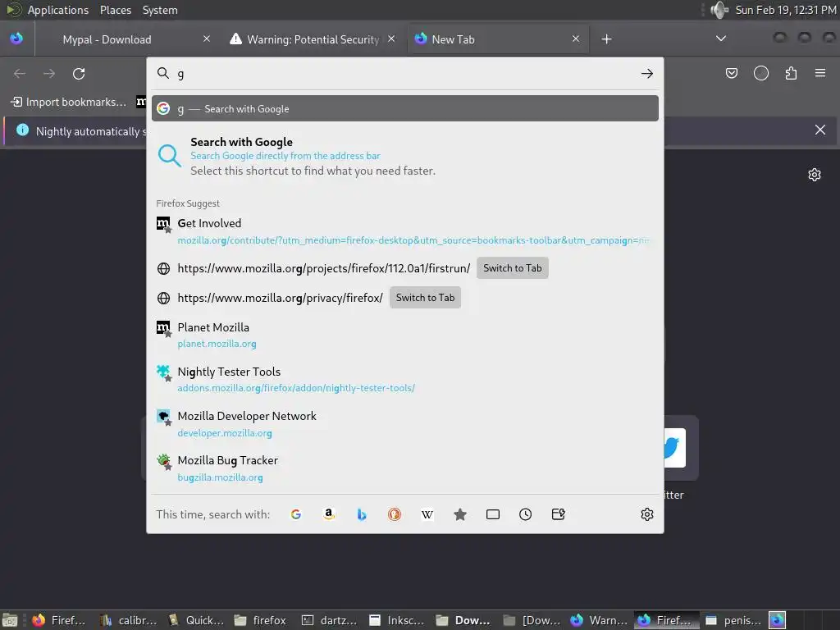Switch to Quick... taskbar window
The height and width of the screenshot is (630, 840).
tap(196, 620)
